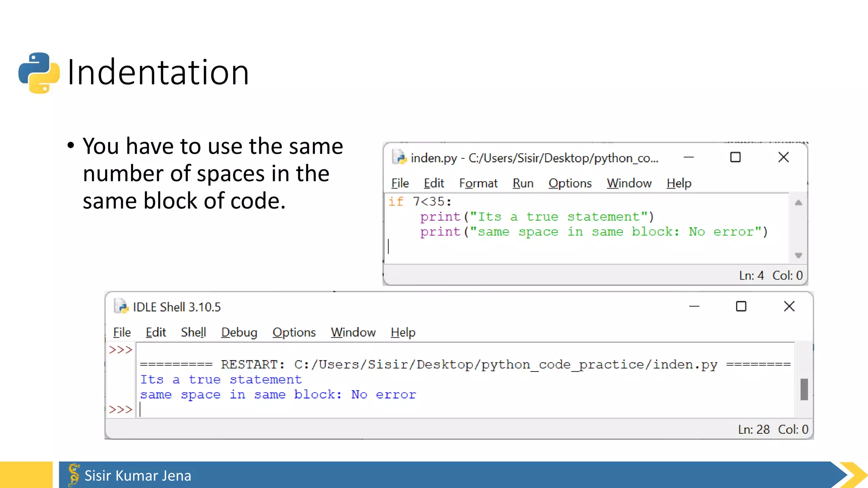Click IDLE Shell title bar icon
Image resolution: width=868 pixels, height=488 pixels.
pos(121,306)
